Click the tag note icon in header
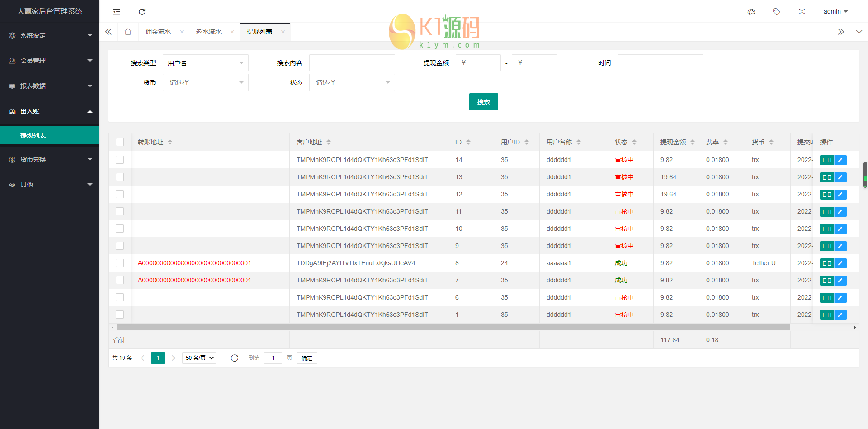Screen dimensions: 868x429 (x=776, y=12)
